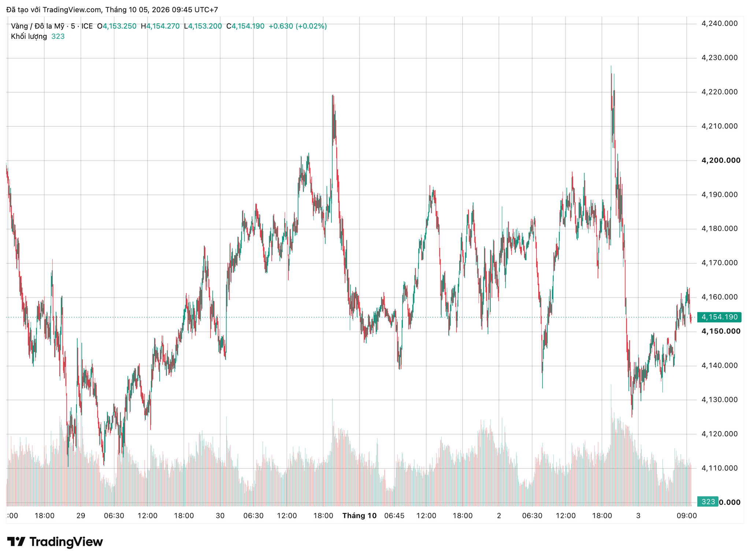The height and width of the screenshot is (560, 750).
Task: Click the 29 date label on time axis
Action: (81, 516)
